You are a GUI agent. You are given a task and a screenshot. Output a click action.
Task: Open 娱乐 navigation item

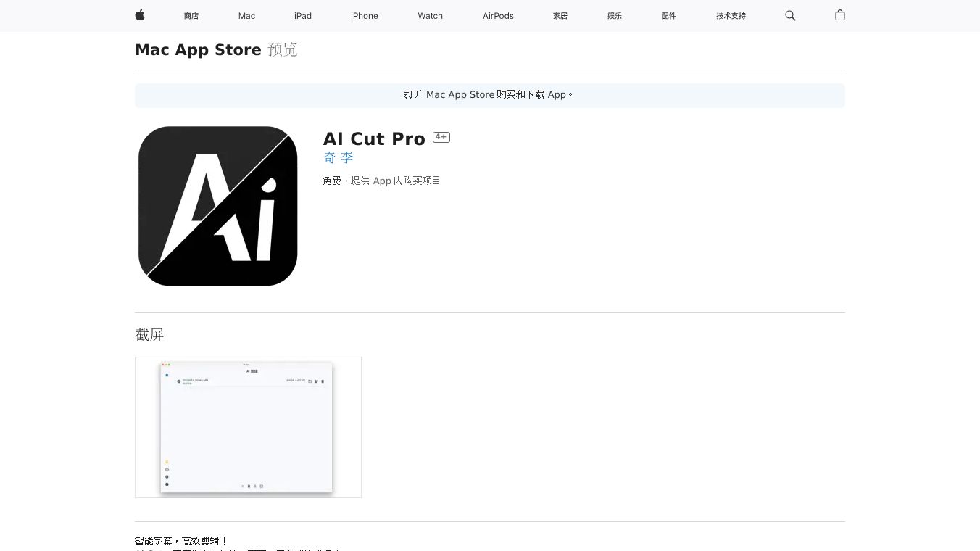click(x=615, y=16)
